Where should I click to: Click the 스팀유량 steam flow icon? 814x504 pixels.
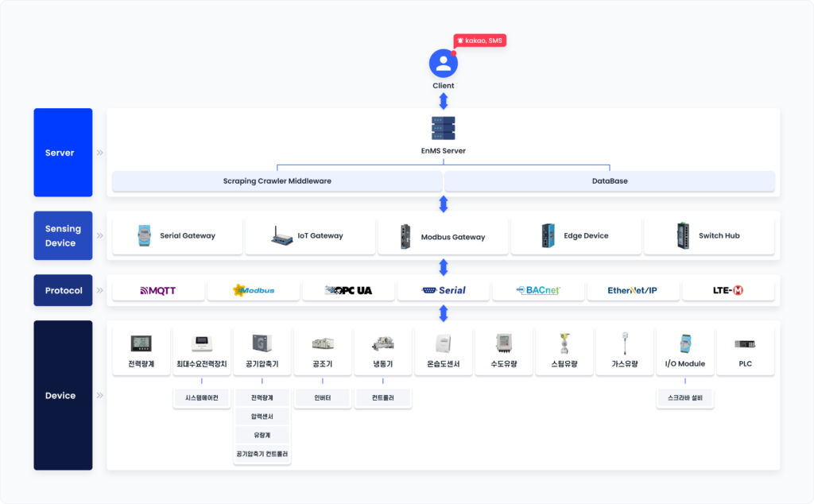tap(564, 343)
